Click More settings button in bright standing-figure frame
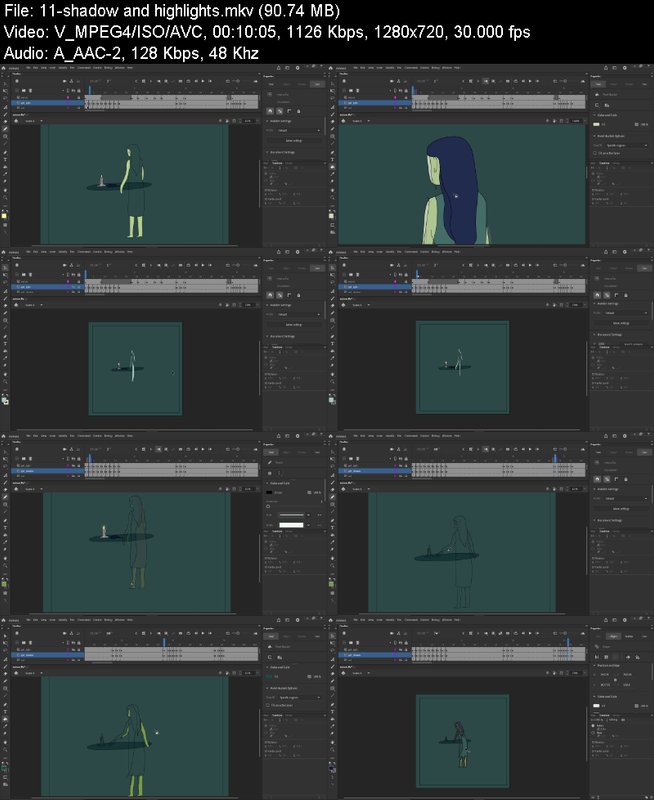Image resolution: width=654 pixels, height=800 pixels. [293, 140]
